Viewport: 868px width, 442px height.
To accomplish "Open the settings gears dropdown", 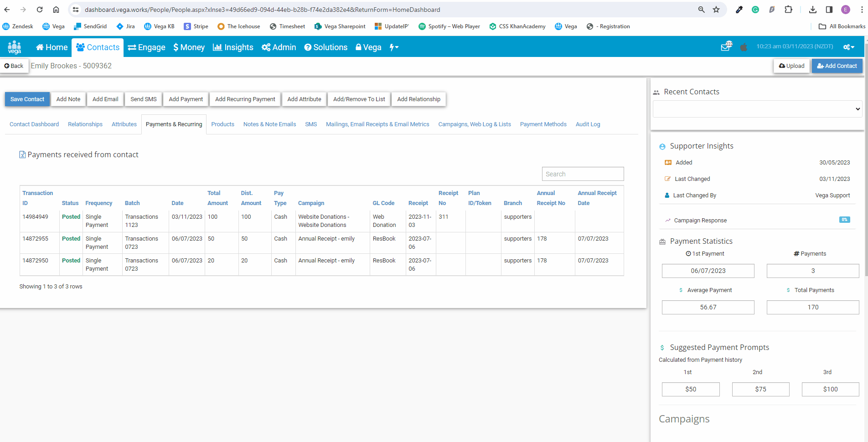I will coord(848,47).
